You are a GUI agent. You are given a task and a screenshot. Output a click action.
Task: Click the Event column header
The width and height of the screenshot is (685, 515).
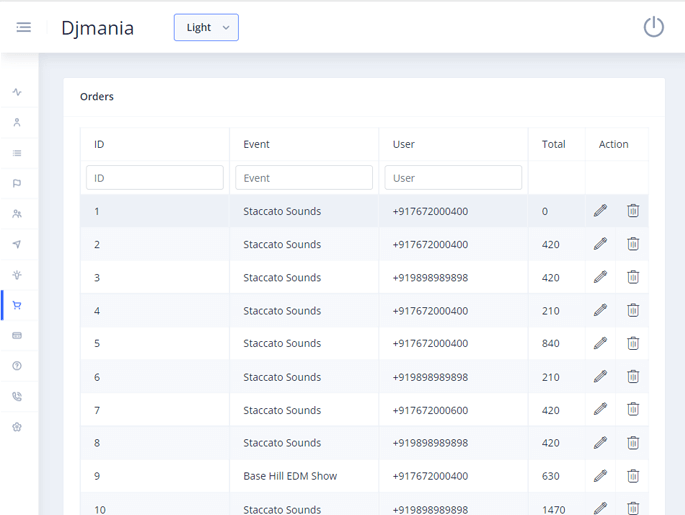pyautogui.click(x=256, y=144)
